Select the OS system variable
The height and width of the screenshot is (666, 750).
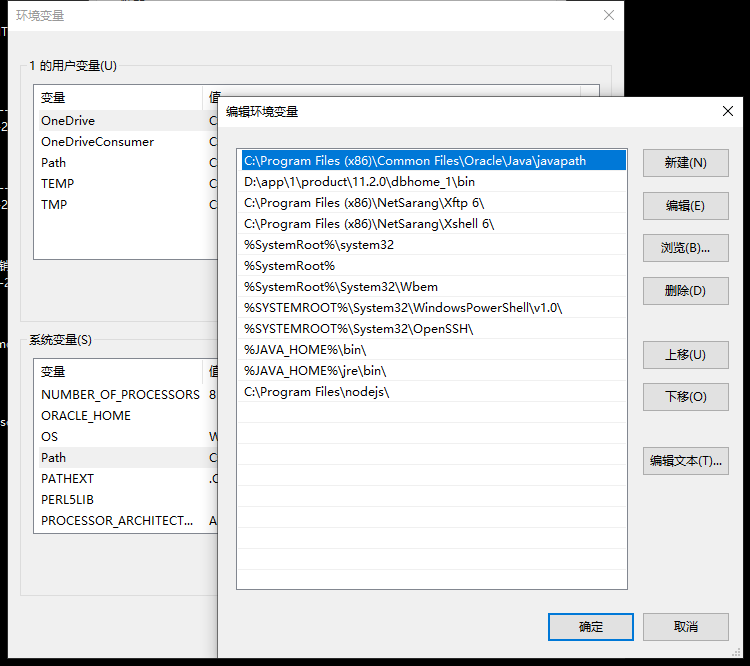(128, 437)
